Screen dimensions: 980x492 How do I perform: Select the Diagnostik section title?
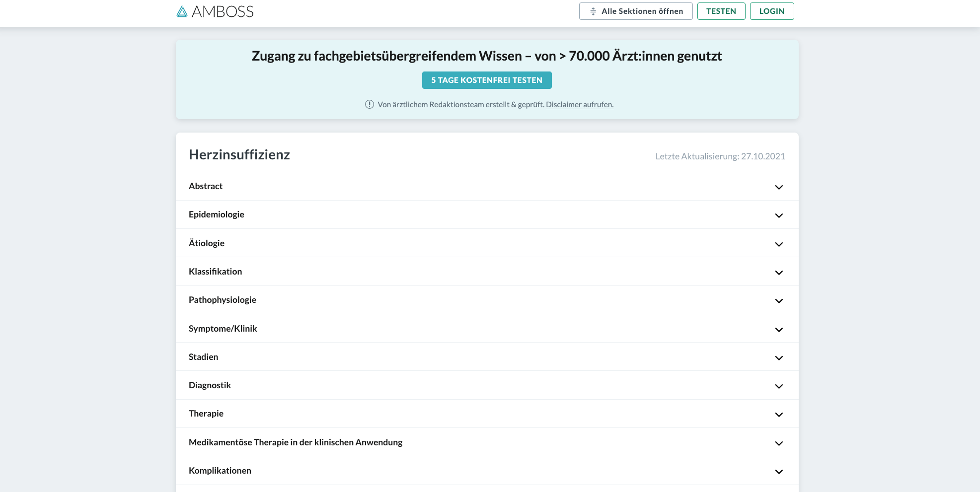[x=210, y=385]
